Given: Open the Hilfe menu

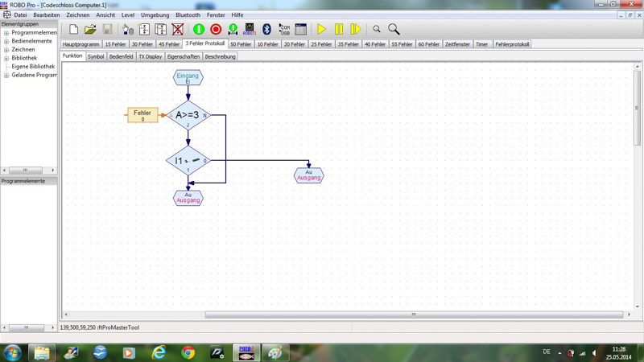Looking at the screenshot, I should pyautogui.click(x=237, y=14).
